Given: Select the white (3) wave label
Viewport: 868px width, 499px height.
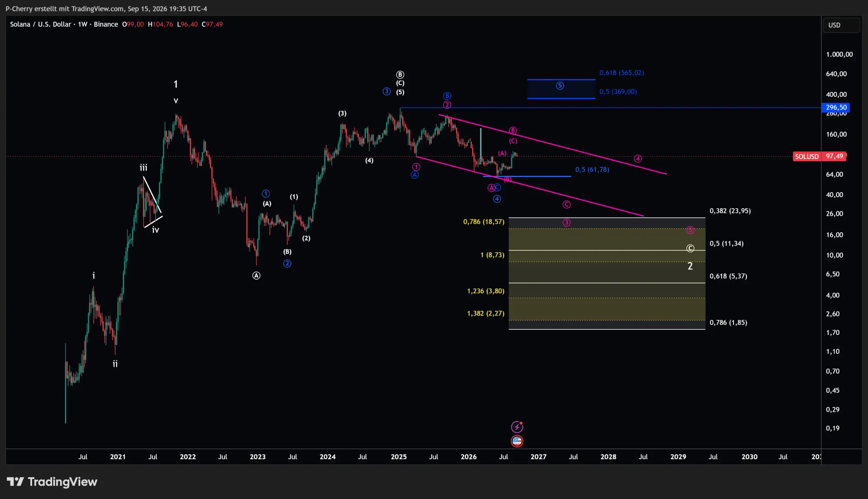Looking at the screenshot, I should [x=342, y=113].
